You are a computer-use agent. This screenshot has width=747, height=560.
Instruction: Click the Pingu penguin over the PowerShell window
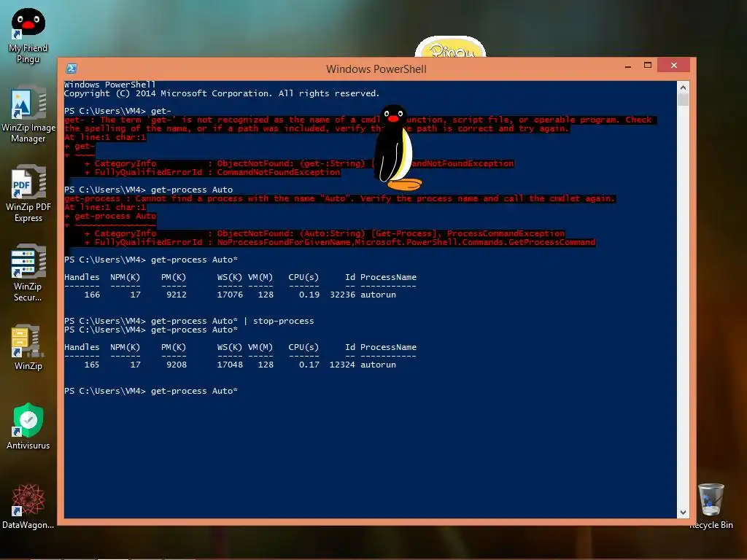(398, 147)
